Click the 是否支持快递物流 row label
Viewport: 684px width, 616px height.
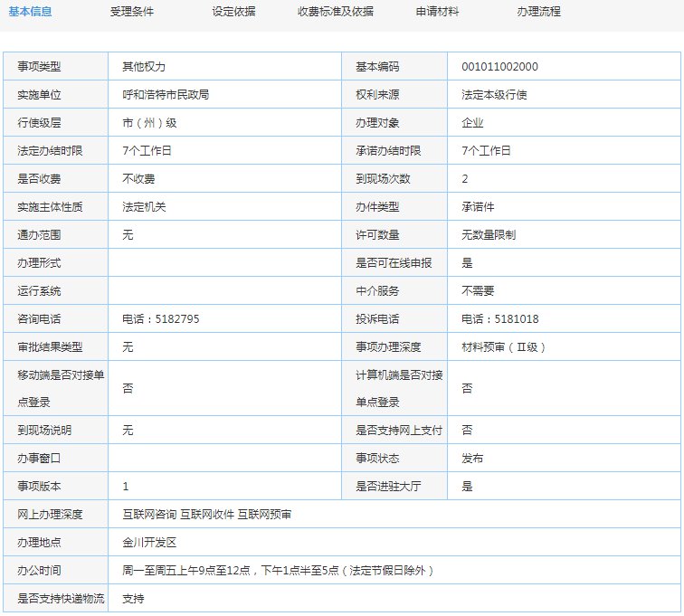pos(61,599)
